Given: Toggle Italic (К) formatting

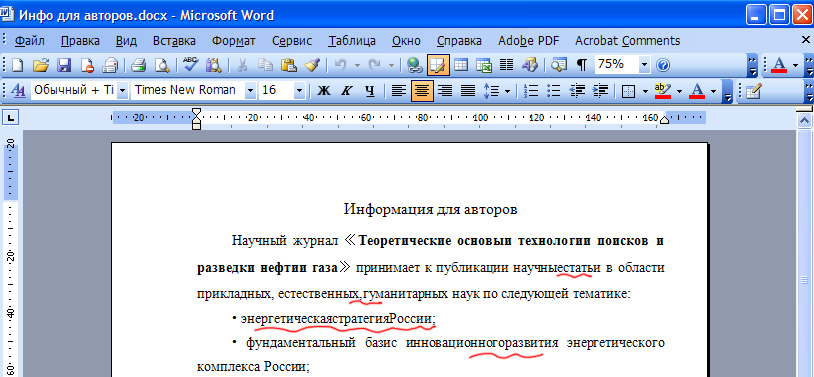Looking at the screenshot, I should click(x=346, y=91).
